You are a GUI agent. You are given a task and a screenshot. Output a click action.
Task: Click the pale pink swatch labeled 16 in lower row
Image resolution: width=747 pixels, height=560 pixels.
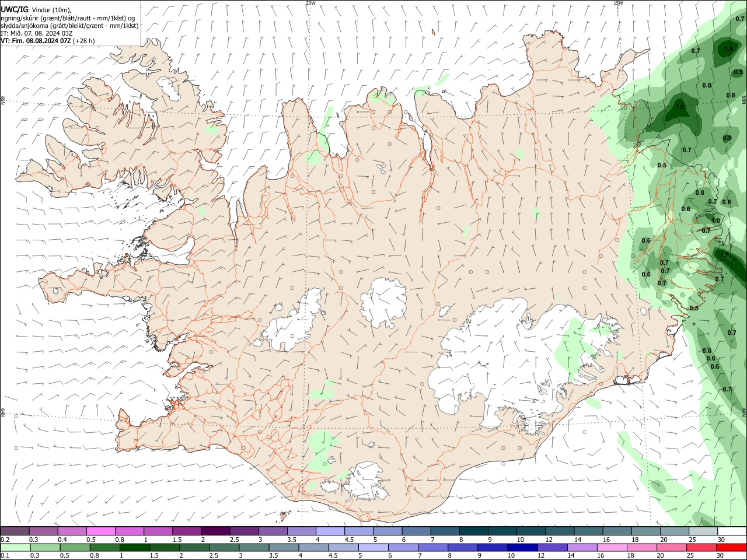(612, 547)
